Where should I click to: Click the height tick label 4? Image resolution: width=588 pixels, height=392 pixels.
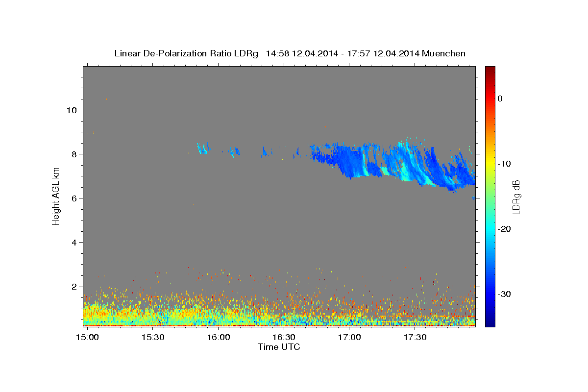[x=73, y=242]
